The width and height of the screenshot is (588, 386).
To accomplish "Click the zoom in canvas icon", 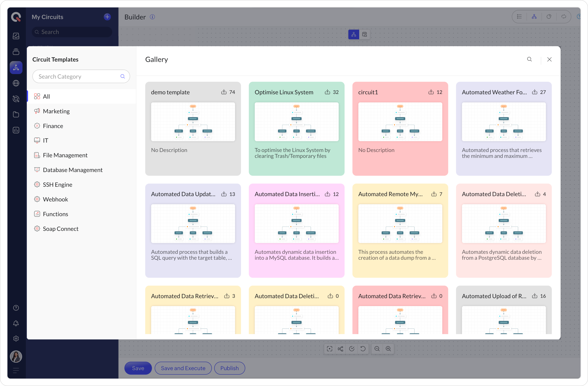I will click(388, 349).
